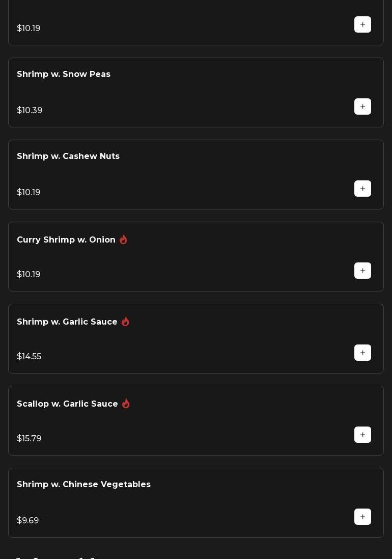Select Shrimp w. Chinese Vegetables title
This screenshot has width=392, height=559.
click(x=83, y=485)
